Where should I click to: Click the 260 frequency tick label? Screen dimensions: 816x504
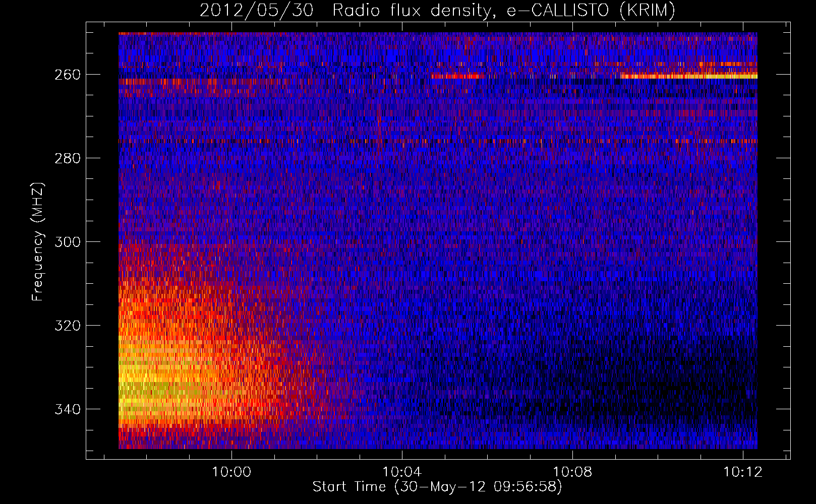coord(67,75)
